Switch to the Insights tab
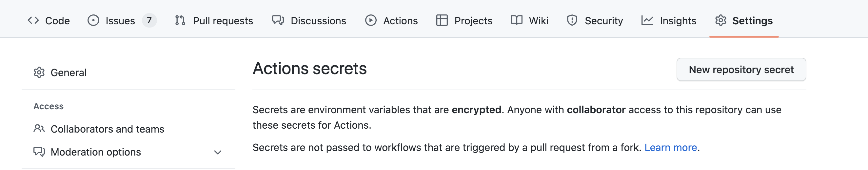868x170 pixels. point(678,21)
